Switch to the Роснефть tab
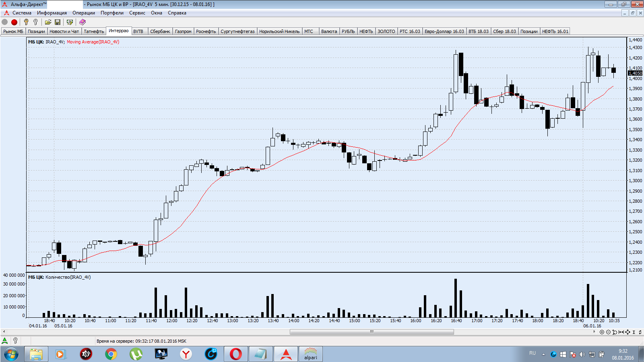Screen dimensions: 644x362 click(x=206, y=31)
